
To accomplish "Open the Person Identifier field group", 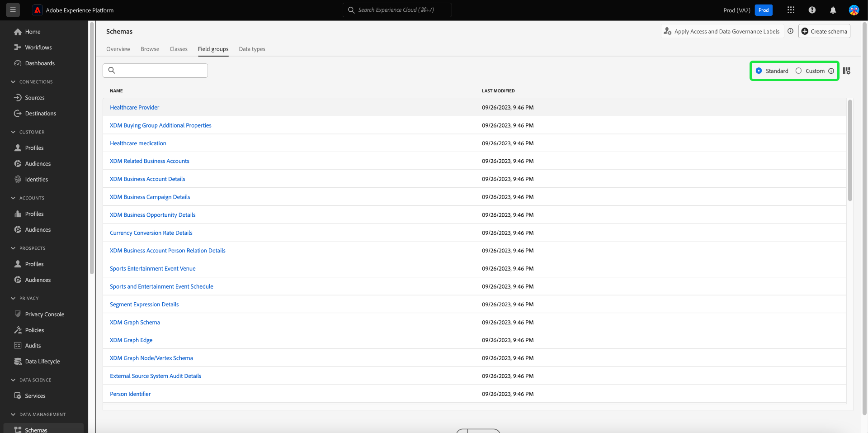I will coord(130,394).
